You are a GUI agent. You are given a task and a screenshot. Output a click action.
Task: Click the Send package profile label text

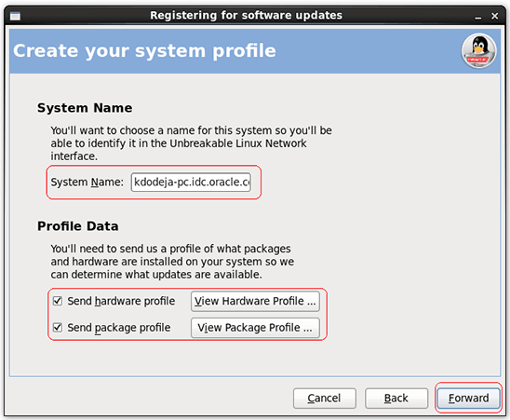119,328
